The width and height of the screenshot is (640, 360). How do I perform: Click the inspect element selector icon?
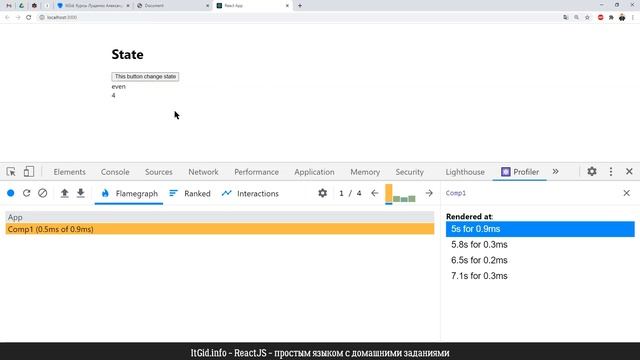[11, 172]
